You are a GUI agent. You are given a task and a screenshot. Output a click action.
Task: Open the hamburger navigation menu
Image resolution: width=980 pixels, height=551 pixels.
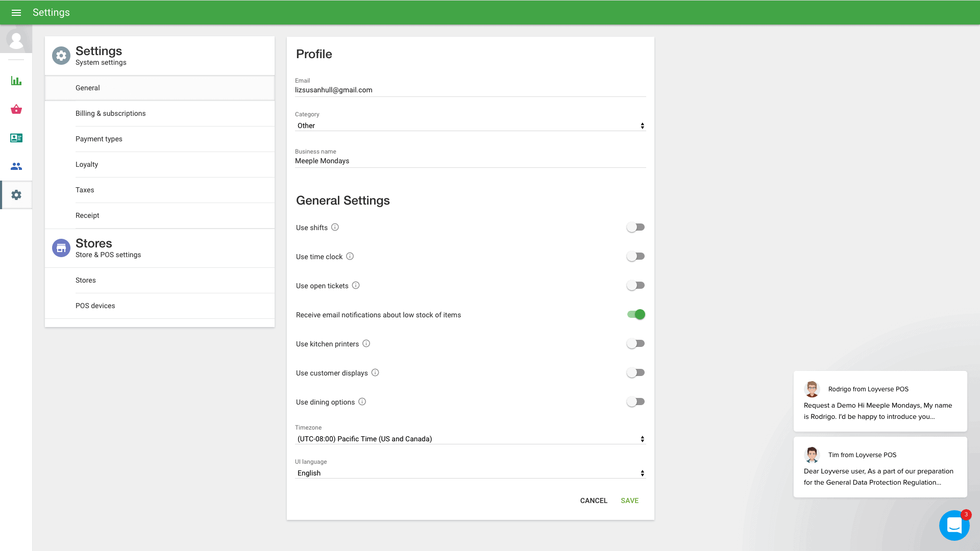[x=16, y=13]
